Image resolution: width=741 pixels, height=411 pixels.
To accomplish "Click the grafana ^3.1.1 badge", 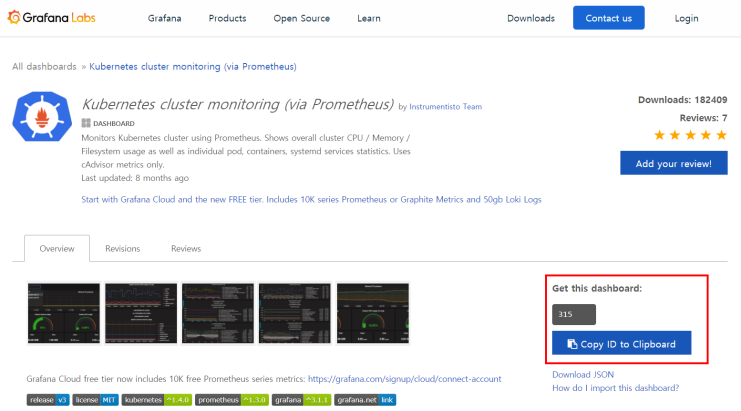I will point(302,400).
